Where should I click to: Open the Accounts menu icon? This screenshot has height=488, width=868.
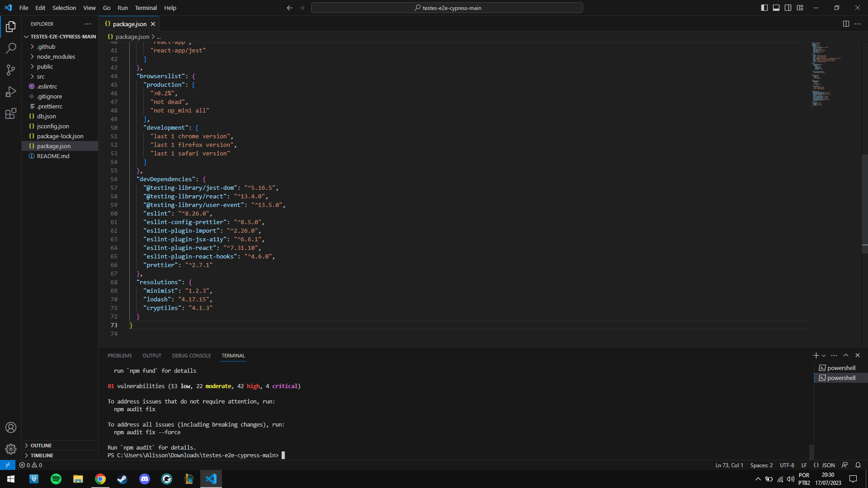[x=11, y=427]
